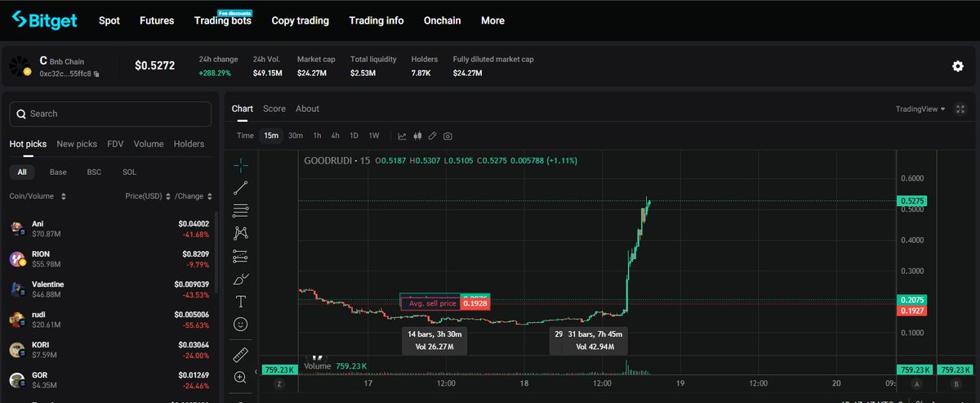This screenshot has height=403, width=980.
Task: Click the Z timezone button below chart
Action: click(x=278, y=383)
